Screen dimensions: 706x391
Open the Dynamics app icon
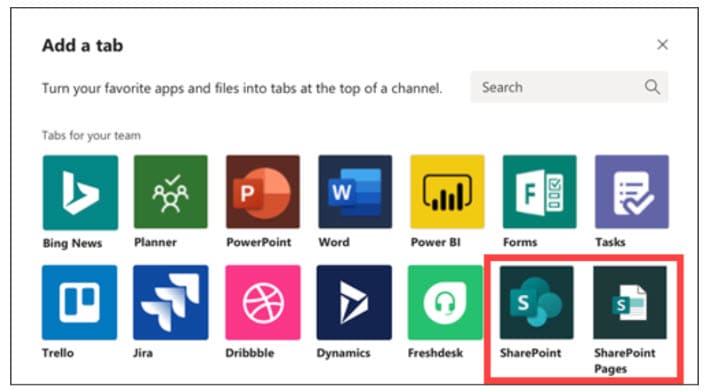pyautogui.click(x=354, y=302)
